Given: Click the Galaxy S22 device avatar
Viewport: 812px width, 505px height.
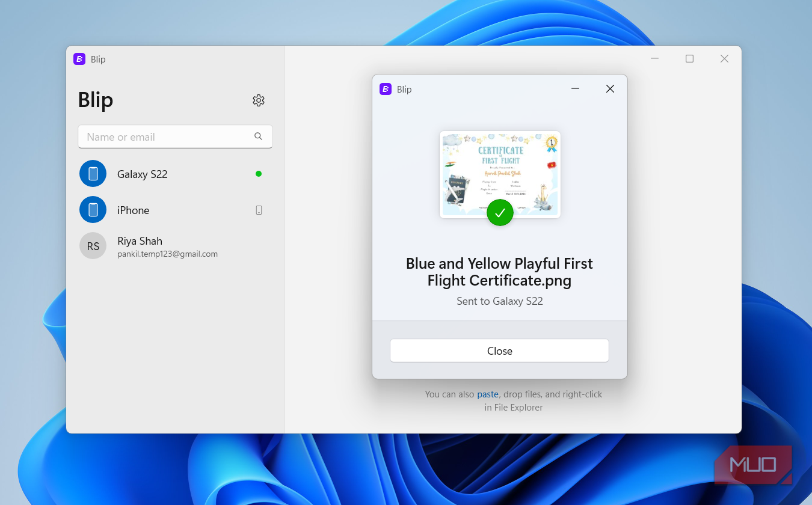Looking at the screenshot, I should 93,174.
